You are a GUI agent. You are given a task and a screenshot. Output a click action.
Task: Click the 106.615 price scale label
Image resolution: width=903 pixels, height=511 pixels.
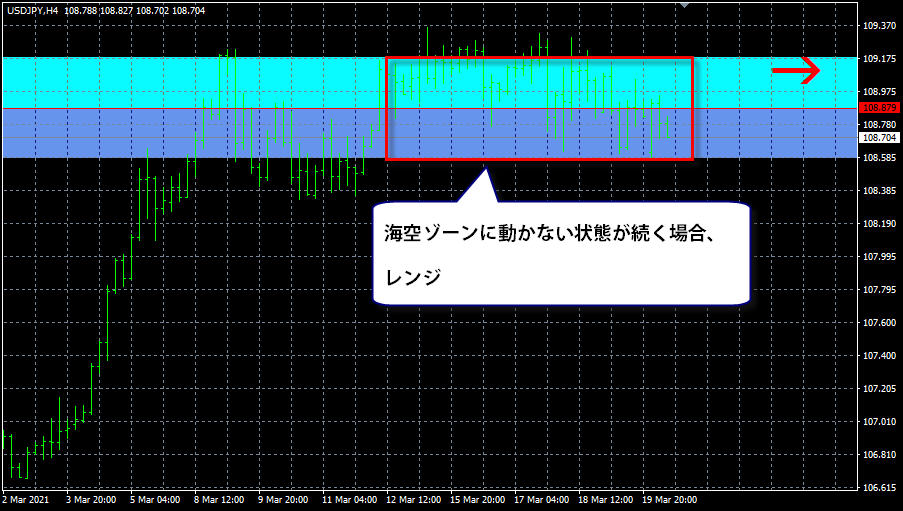coord(879,487)
